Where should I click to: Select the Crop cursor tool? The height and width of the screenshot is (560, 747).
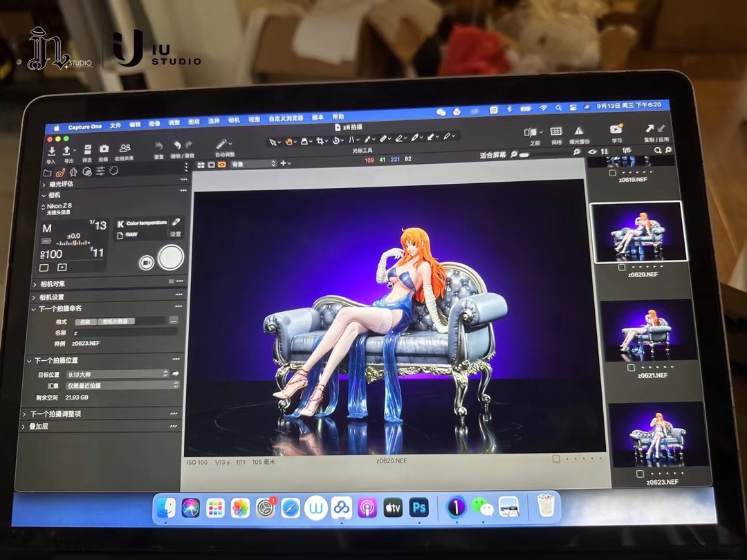[320, 140]
